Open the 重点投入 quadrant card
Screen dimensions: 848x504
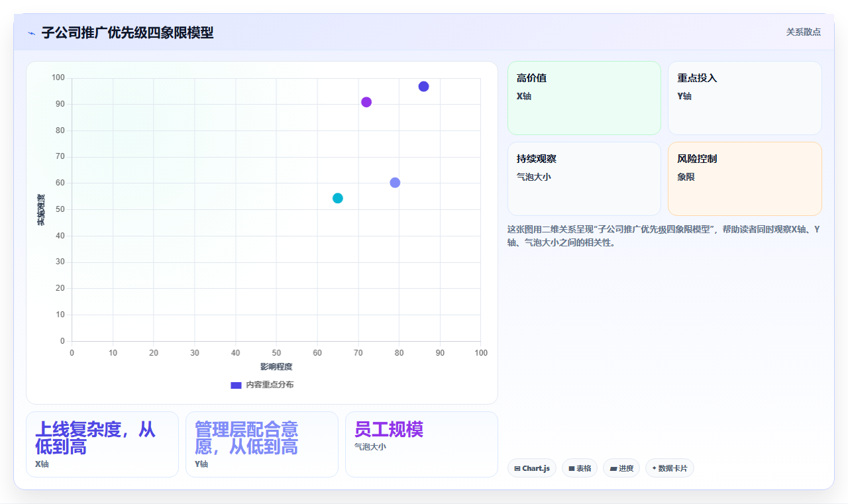pyautogui.click(x=745, y=98)
